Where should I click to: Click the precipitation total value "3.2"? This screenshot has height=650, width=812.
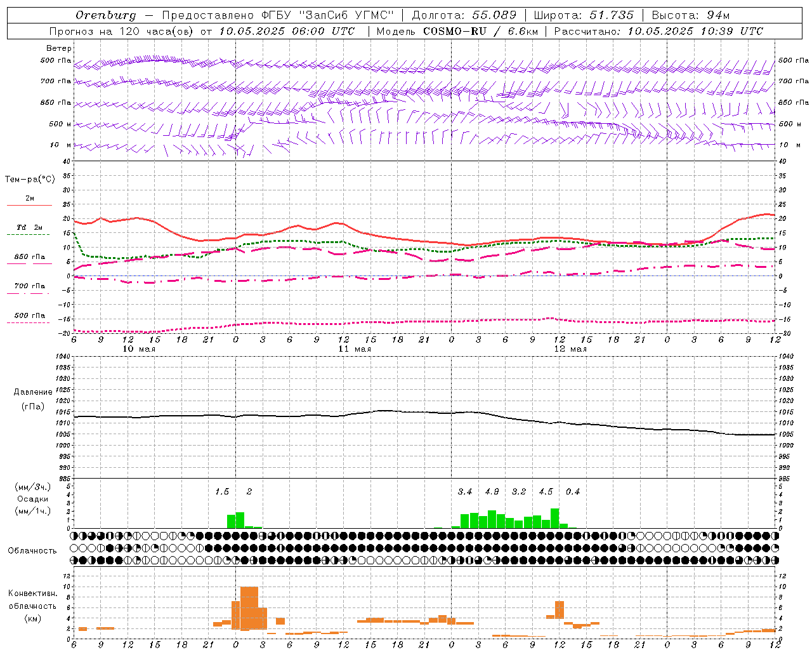point(519,492)
